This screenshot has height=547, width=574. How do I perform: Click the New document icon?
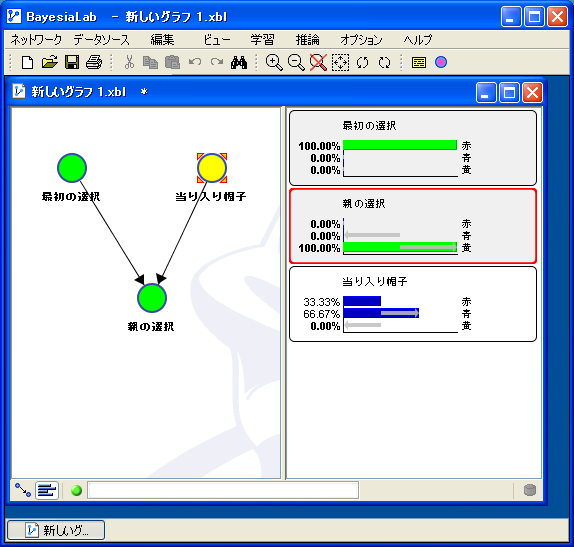[27, 62]
